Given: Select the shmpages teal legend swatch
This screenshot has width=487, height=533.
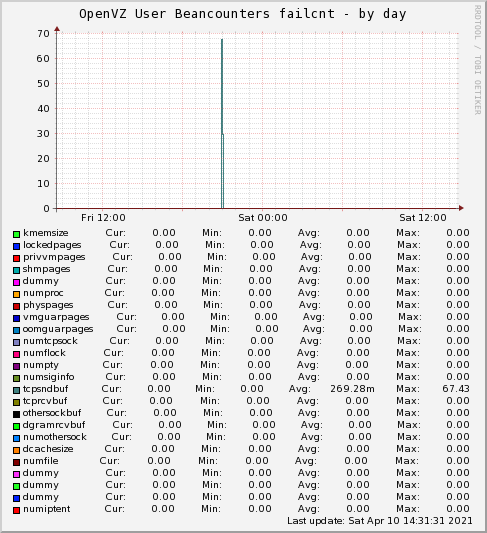Looking at the screenshot, I should [x=16, y=271].
